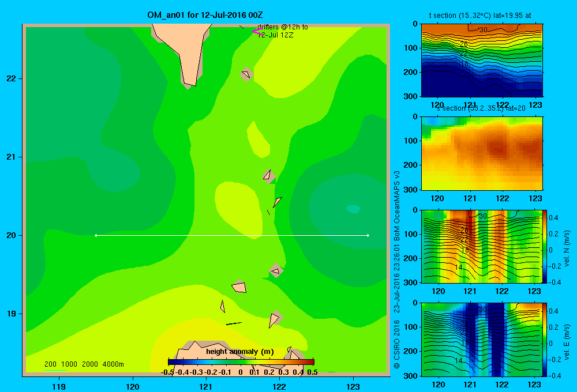Select the 'height anomaly (m)' caption

[x=240, y=352]
